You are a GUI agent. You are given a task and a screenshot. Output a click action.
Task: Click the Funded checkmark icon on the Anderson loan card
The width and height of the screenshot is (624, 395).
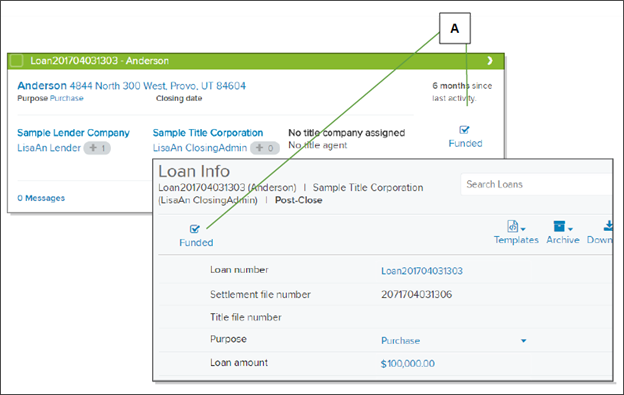[x=464, y=130]
